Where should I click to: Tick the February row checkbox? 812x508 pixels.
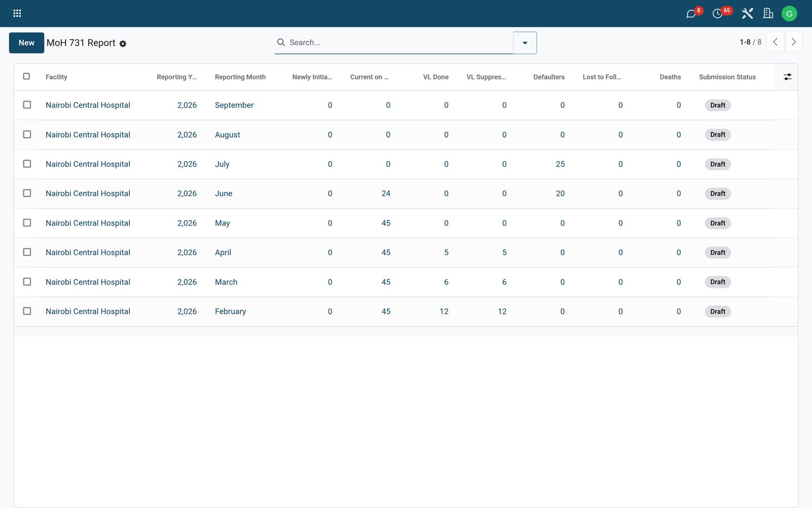click(27, 311)
